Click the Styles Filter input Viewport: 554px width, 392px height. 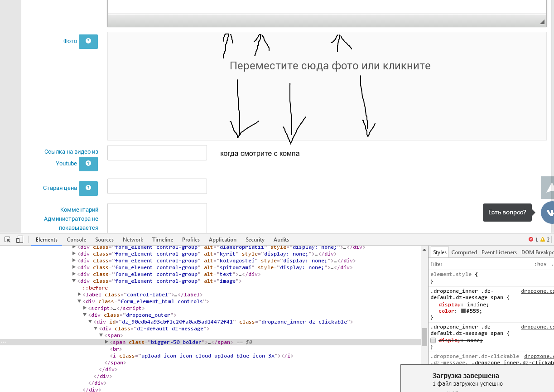[x=480, y=264]
